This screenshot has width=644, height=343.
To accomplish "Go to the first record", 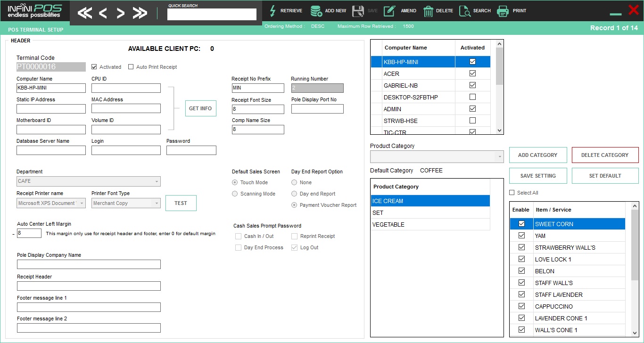I will pos(85,13).
